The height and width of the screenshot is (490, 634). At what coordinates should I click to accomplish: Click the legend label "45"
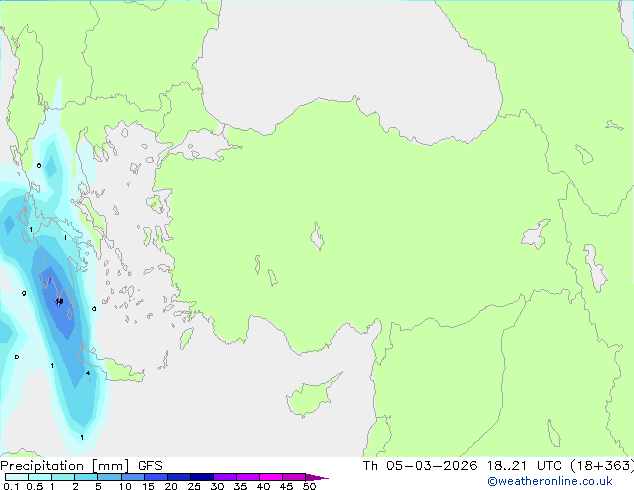click(286, 486)
